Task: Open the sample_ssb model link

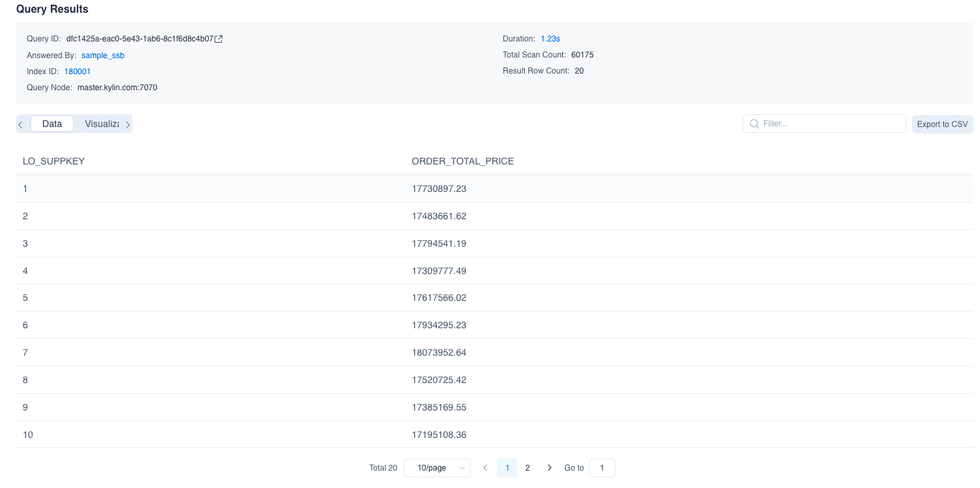Action: coord(103,55)
